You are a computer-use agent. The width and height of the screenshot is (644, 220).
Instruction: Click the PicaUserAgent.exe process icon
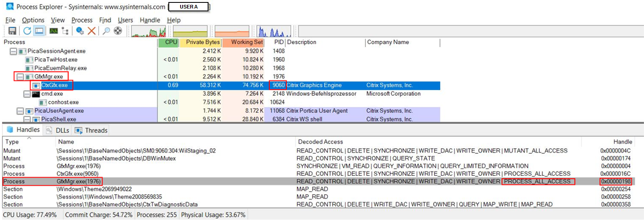pyautogui.click(x=29, y=111)
